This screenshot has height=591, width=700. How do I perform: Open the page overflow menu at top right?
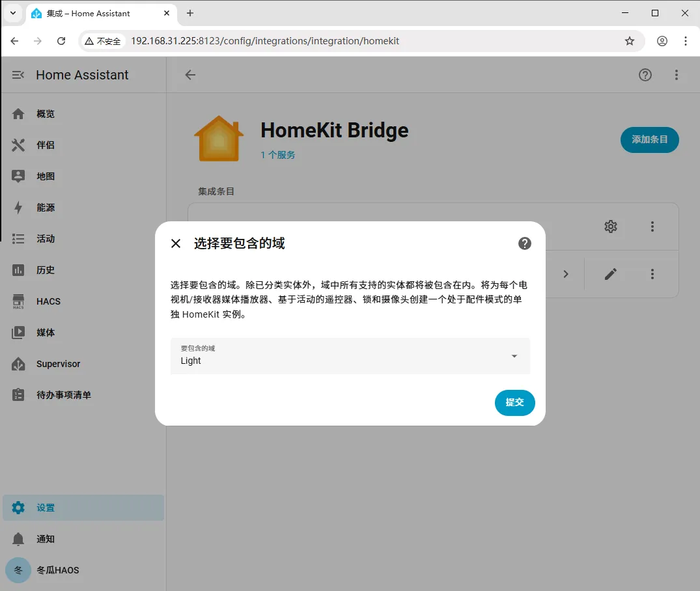click(677, 75)
